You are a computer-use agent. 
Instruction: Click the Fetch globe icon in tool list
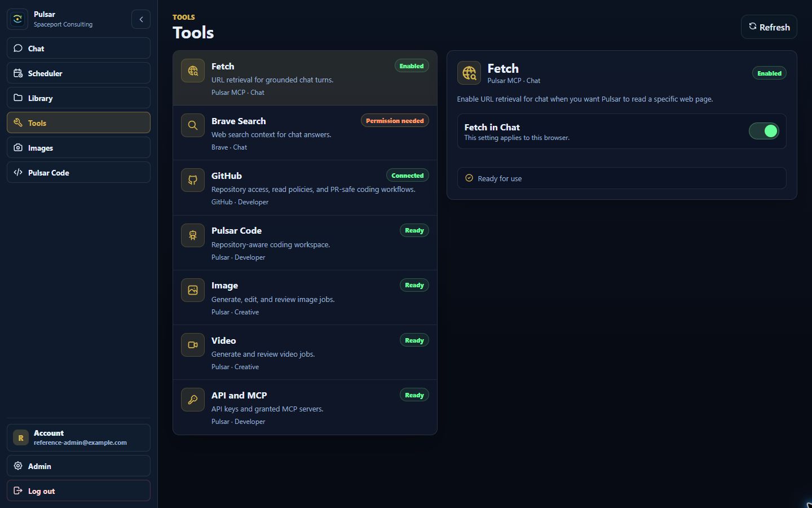click(x=193, y=71)
